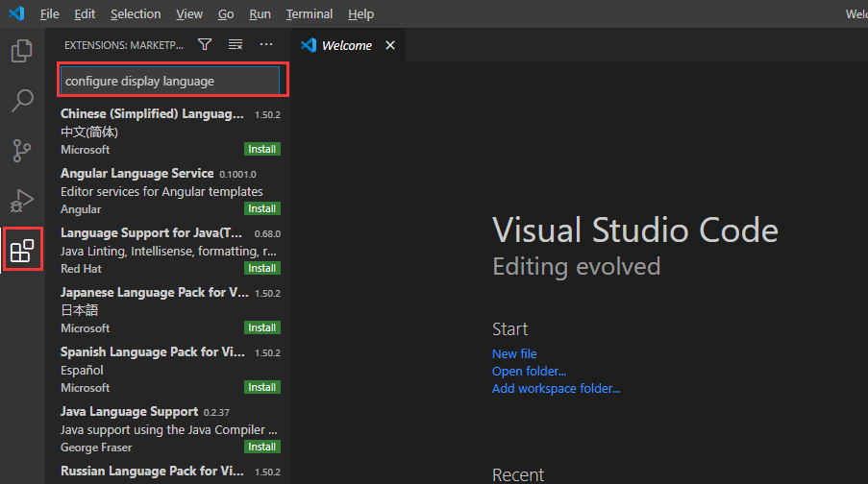Click the Angular publisher name
The image size is (868, 484).
coord(81,209)
